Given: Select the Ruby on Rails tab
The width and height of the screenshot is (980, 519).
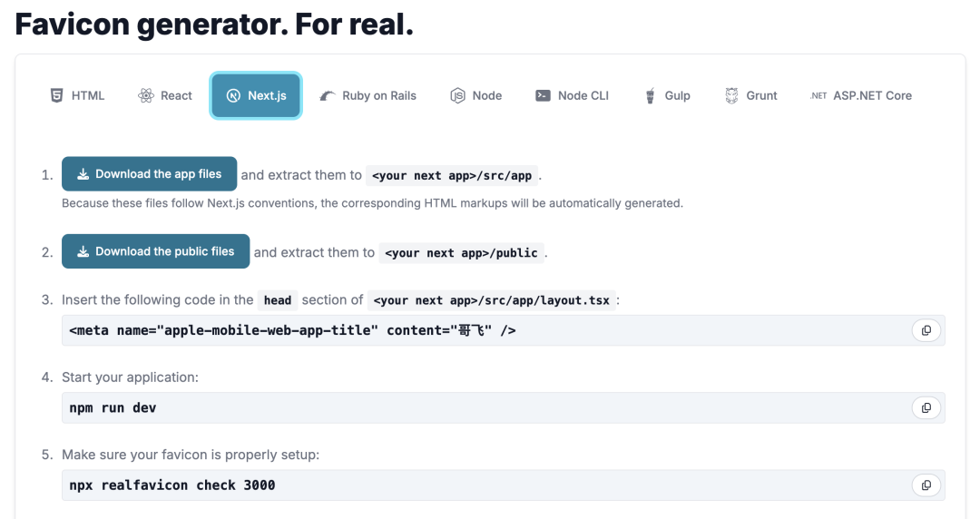Looking at the screenshot, I should [368, 95].
